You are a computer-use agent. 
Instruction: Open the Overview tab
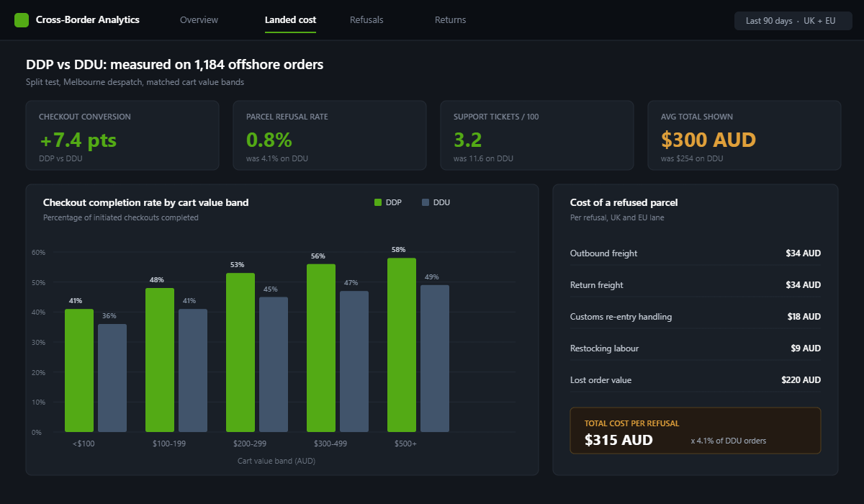coord(199,20)
